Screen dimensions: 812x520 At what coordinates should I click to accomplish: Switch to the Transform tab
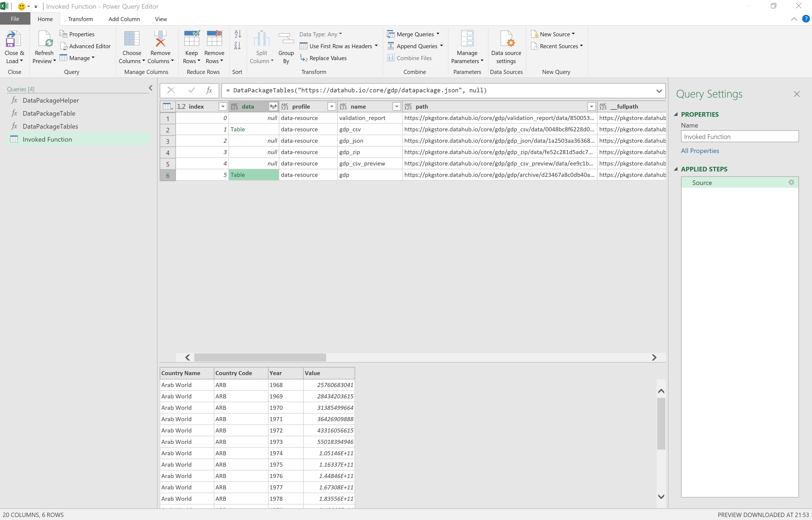80,19
